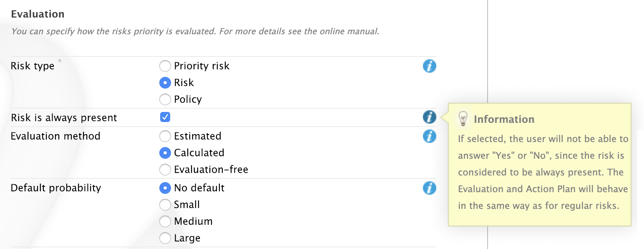Click info icon beside Risk is always present
This screenshot has height=249, width=644.
[429, 117]
